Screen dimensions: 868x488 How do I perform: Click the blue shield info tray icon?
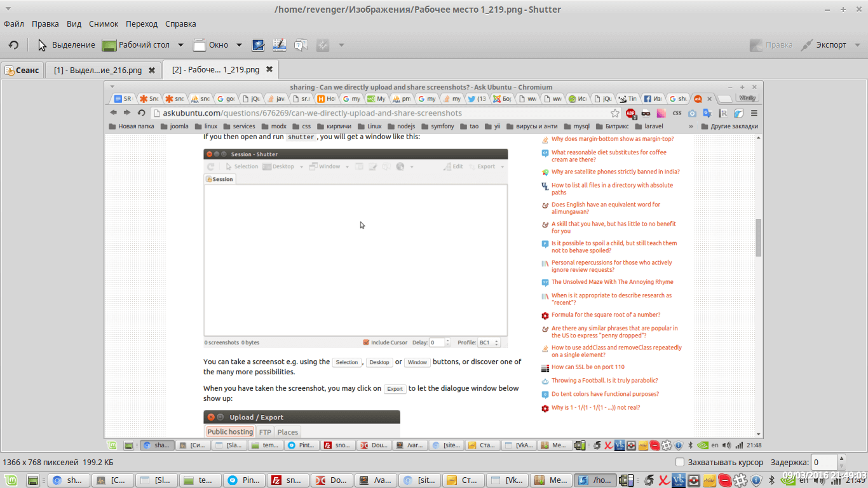tap(756, 480)
